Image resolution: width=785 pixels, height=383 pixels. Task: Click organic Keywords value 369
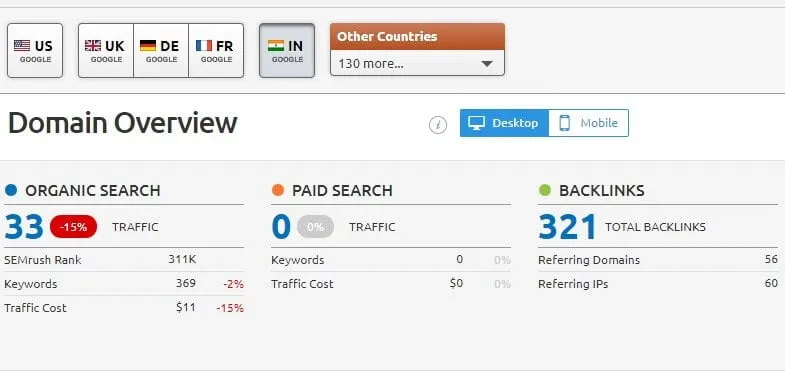(x=186, y=283)
